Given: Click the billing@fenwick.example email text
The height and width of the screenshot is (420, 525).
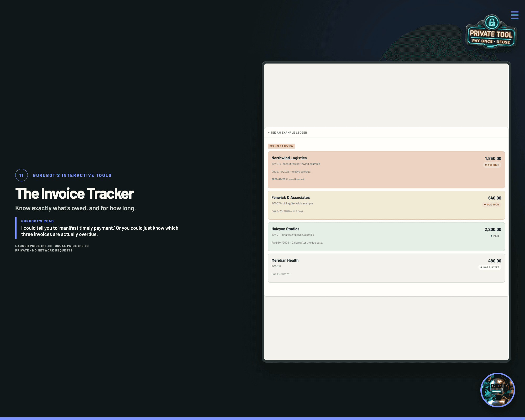Looking at the screenshot, I should [x=298, y=203].
